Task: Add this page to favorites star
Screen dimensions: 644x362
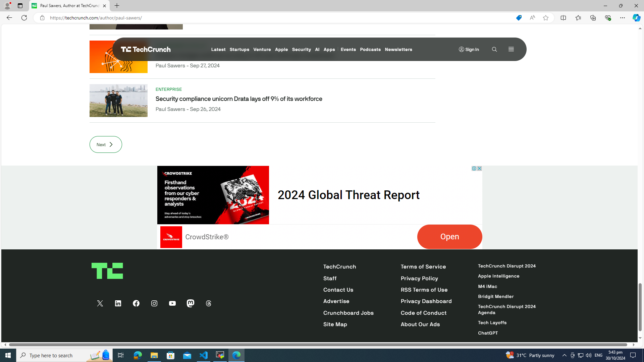Action: 546,18
